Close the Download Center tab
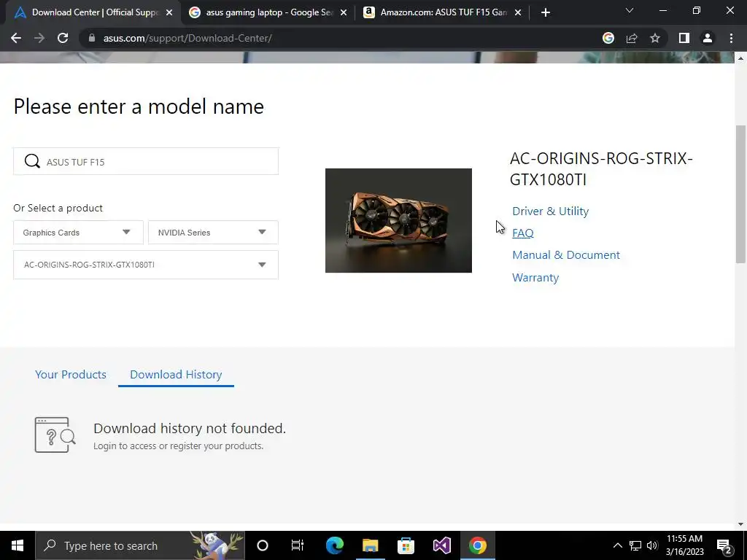Viewport: 747px width, 560px height. click(x=169, y=12)
